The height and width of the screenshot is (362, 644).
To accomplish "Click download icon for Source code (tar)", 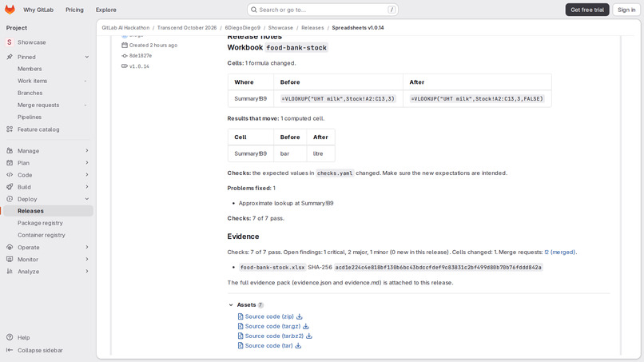I will [298, 346].
